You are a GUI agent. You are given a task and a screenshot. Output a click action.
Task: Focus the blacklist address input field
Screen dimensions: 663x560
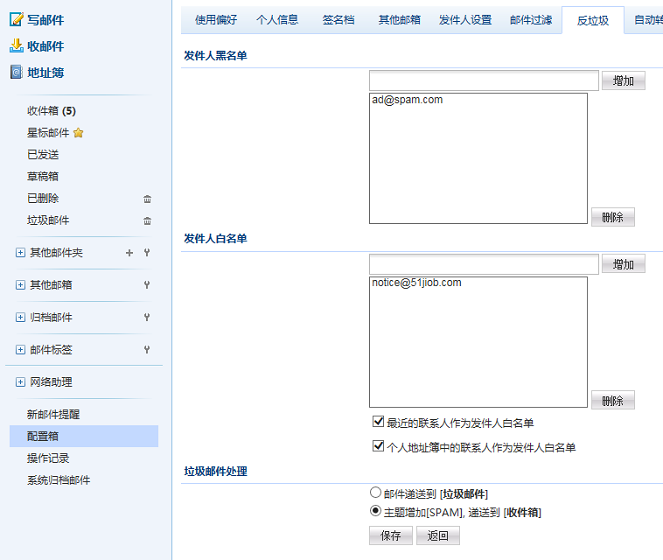pyautogui.click(x=484, y=80)
